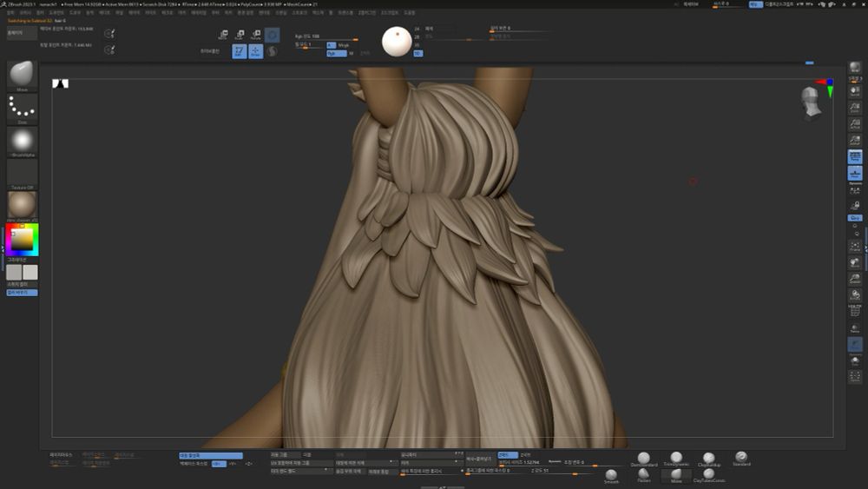Click the blue 메뉴 button at top right
This screenshot has width=868, height=489.
[755, 4]
